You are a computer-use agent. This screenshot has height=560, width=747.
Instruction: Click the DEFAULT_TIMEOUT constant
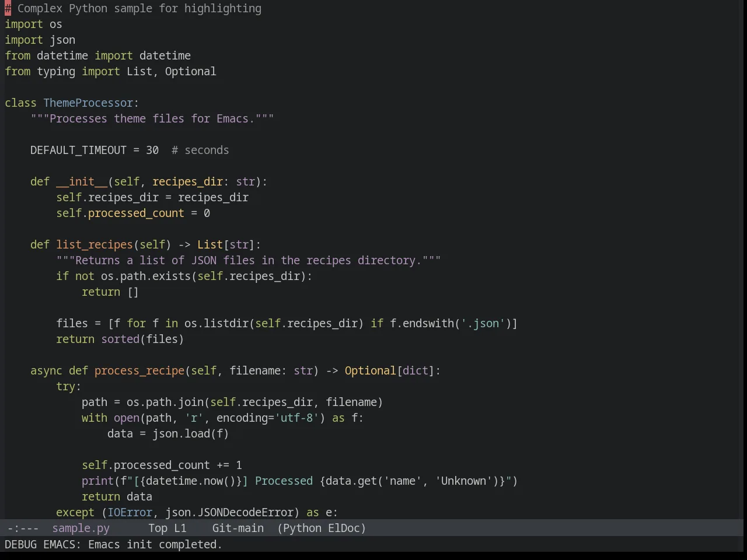78,150
